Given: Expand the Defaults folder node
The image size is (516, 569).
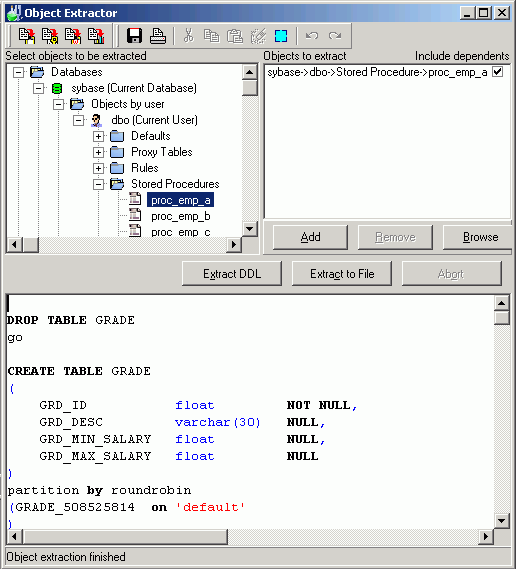Looking at the screenshot, I should point(98,136).
